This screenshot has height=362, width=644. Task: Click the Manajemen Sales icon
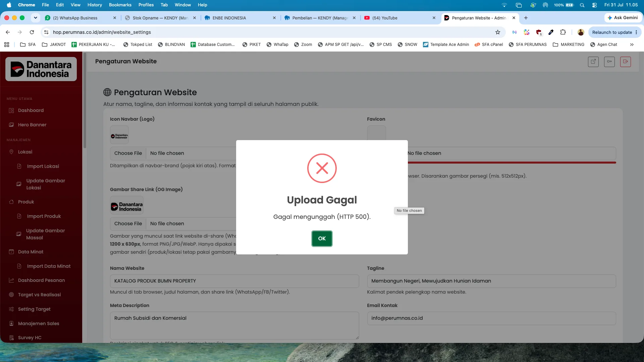point(11,323)
